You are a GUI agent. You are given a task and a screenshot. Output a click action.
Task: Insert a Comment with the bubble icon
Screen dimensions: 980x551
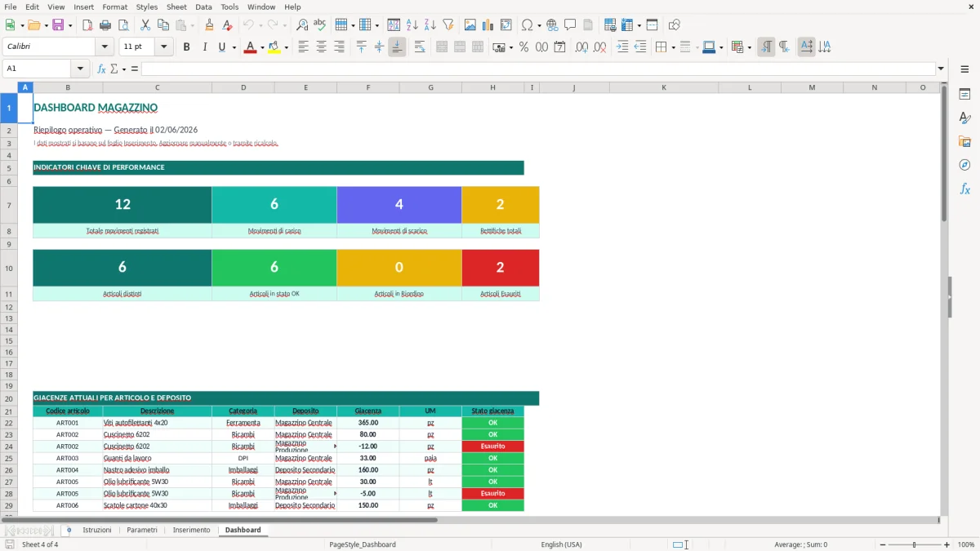pyautogui.click(x=570, y=25)
